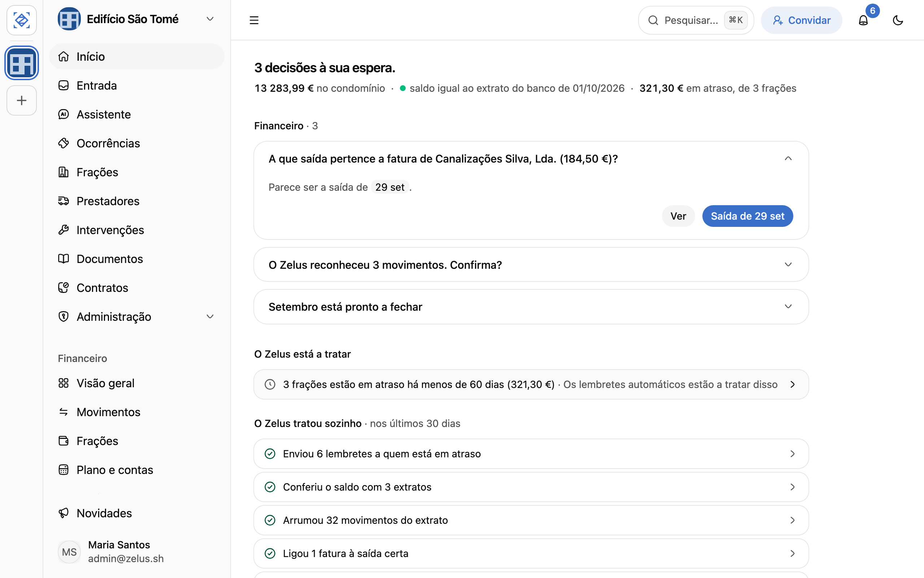Screen dimensions: 924x578
Task: Toggle the sidebar with hamburger icon
Action: click(254, 20)
